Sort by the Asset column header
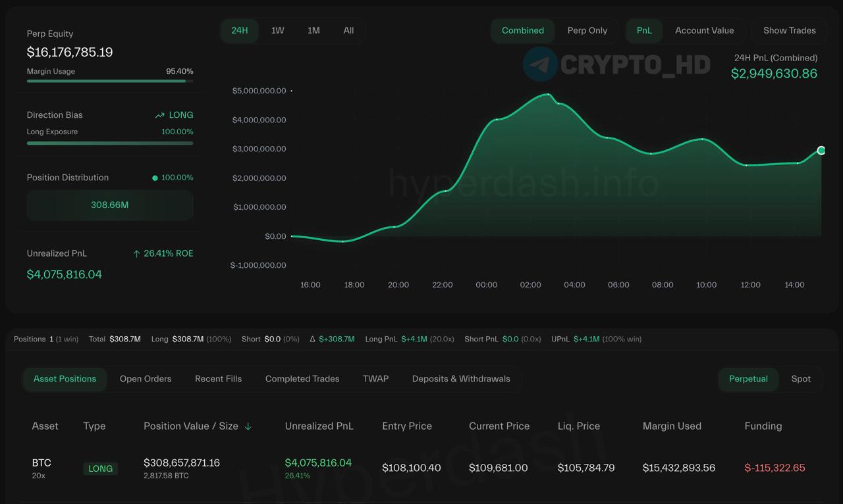This screenshot has width=843, height=504. (x=45, y=426)
